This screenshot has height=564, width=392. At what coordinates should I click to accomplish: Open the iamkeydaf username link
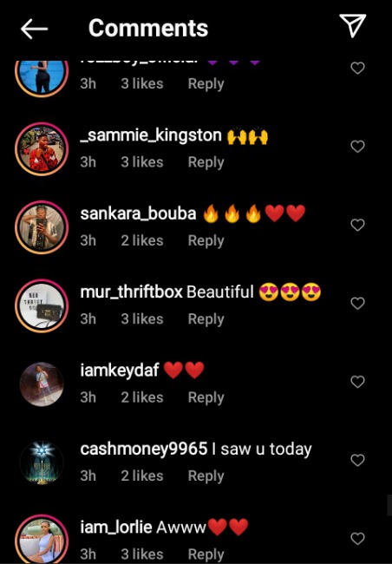pos(120,371)
